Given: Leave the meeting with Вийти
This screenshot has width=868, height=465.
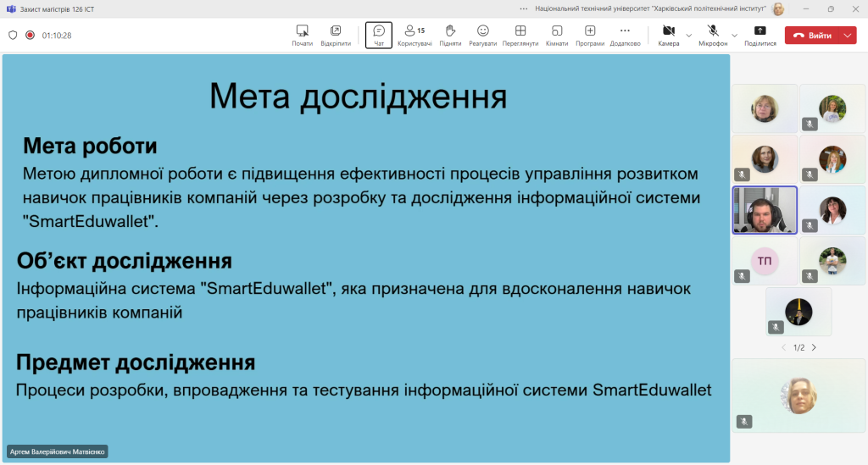Looking at the screenshot, I should point(813,36).
